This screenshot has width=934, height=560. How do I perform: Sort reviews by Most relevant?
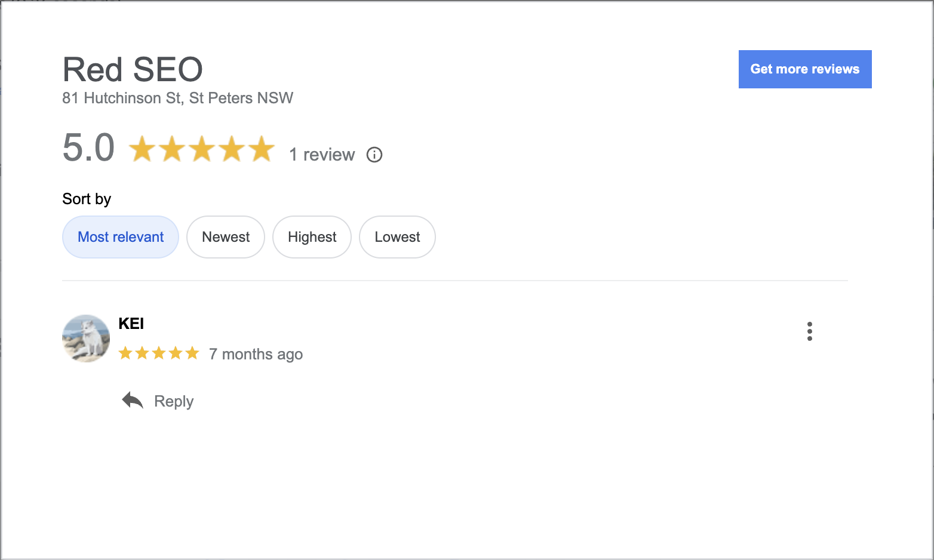coord(121,237)
